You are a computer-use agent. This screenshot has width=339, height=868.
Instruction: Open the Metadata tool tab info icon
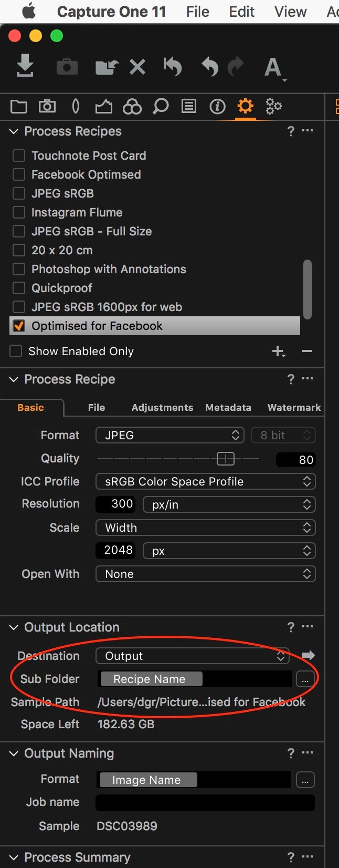217,107
